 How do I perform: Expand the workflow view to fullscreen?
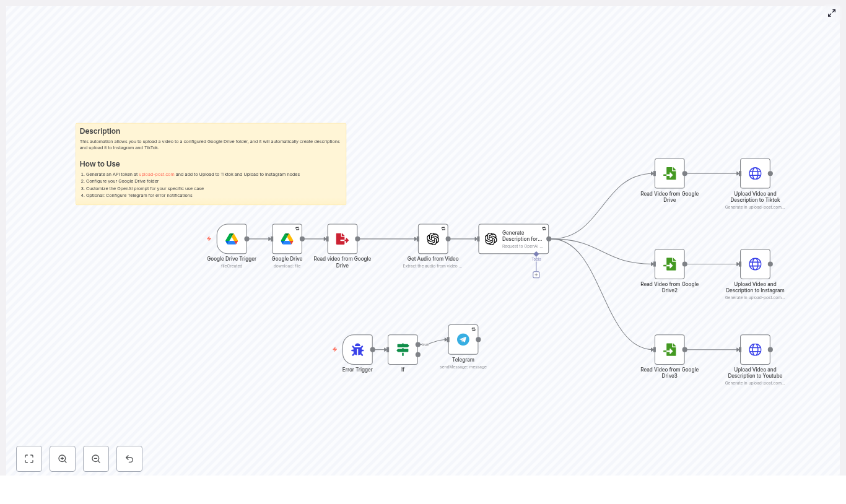click(832, 13)
